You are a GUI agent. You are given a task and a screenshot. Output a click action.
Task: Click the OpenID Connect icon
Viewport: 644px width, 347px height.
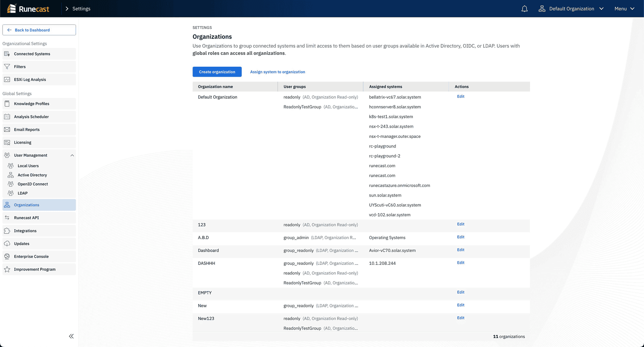point(11,184)
